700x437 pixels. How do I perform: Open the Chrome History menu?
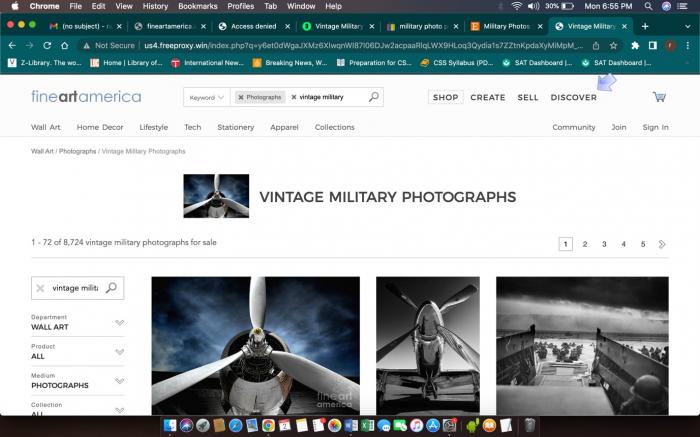[155, 6]
